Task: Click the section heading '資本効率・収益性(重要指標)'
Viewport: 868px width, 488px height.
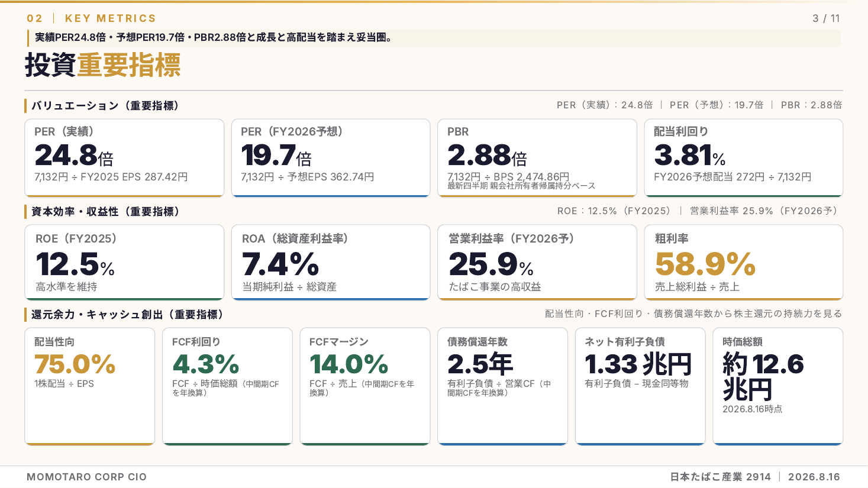Action: 105,211
